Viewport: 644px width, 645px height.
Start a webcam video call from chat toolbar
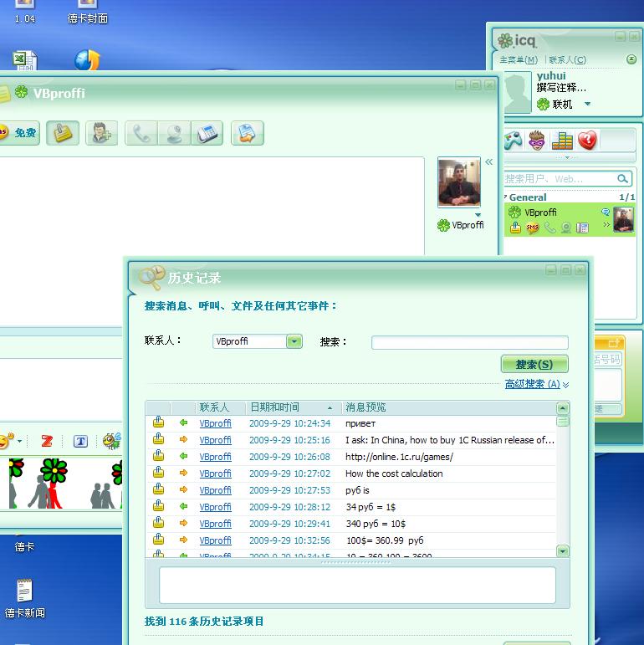point(174,133)
